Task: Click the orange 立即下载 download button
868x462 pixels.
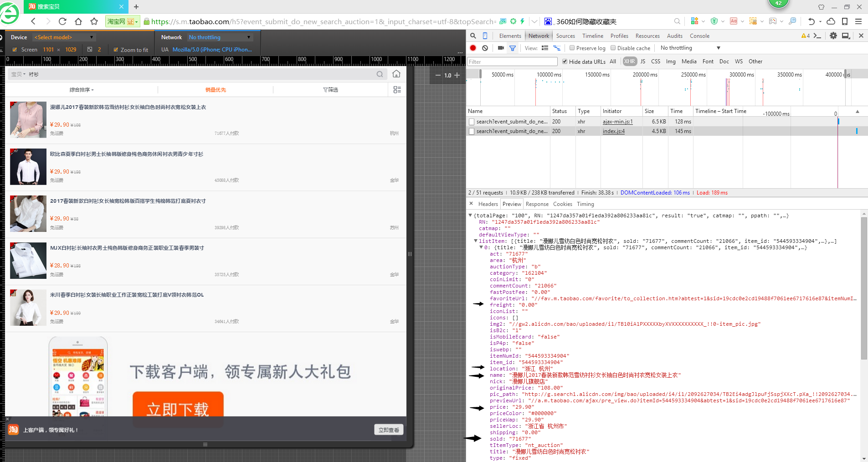Action: pos(178,409)
